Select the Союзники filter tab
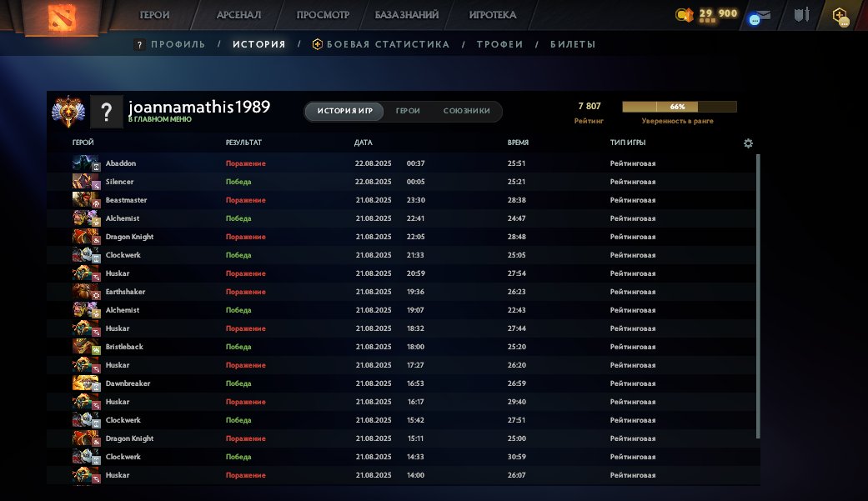This screenshot has width=868, height=501. [x=466, y=112]
